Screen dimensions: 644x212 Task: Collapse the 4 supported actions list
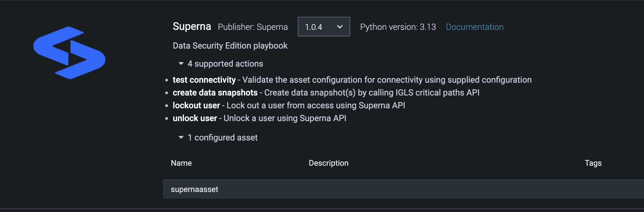tap(181, 64)
